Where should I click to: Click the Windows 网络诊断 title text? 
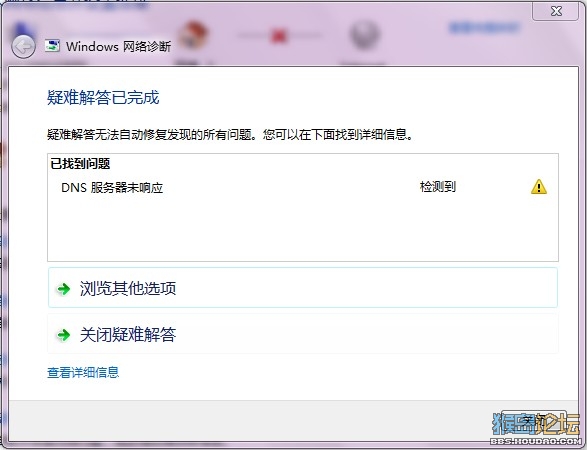(118, 46)
